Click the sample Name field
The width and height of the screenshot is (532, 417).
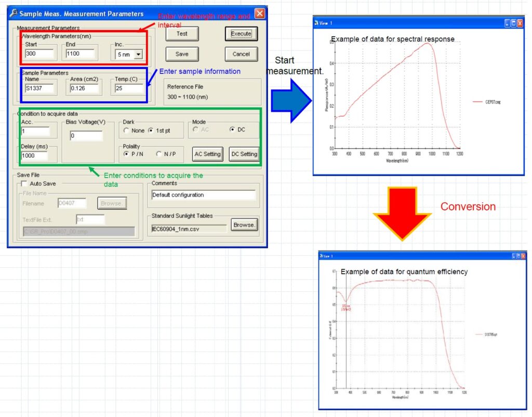[x=39, y=88]
